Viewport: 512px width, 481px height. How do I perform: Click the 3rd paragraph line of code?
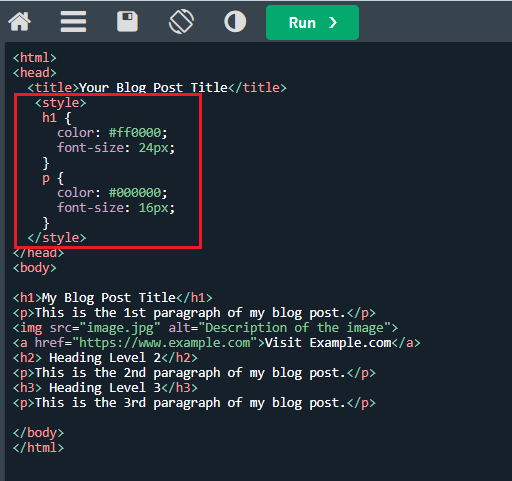click(194, 403)
